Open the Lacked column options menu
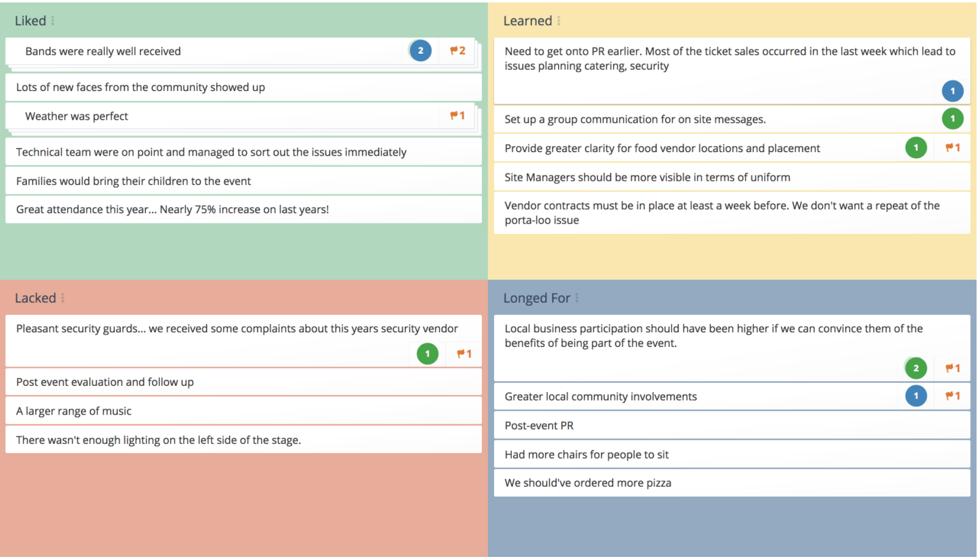This screenshot has width=979, height=560. (x=63, y=298)
